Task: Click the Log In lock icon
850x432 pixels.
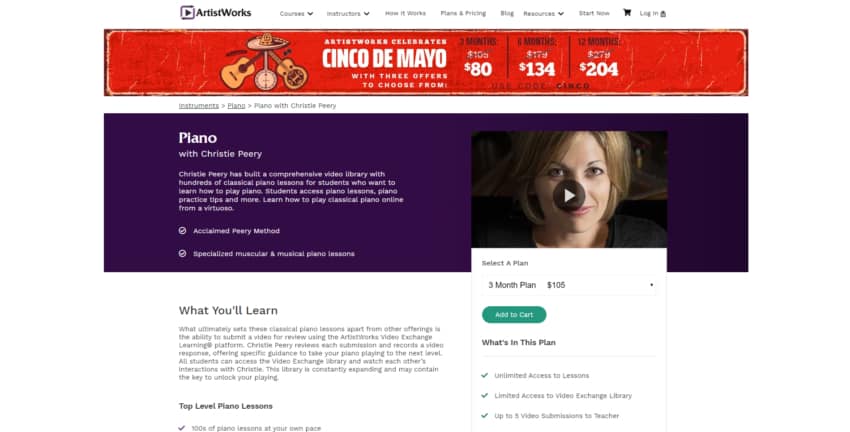Action: pos(663,14)
